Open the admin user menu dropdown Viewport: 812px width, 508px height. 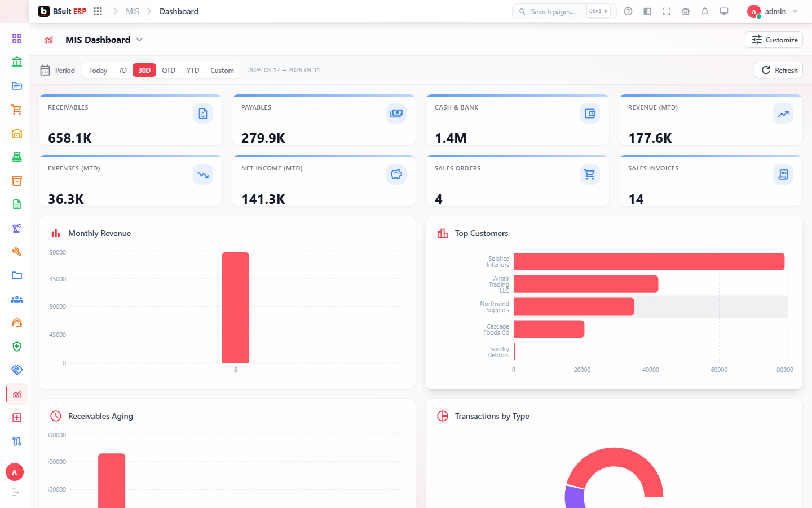(x=773, y=11)
